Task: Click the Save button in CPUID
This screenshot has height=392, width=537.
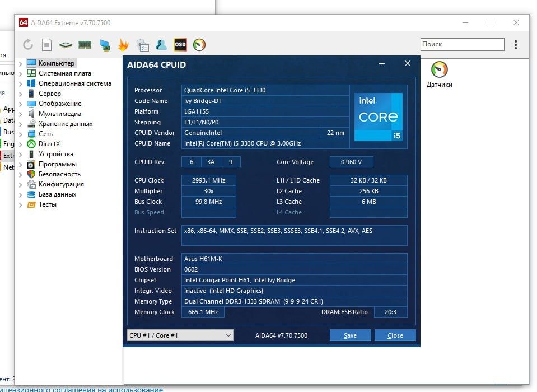Action: [x=351, y=335]
